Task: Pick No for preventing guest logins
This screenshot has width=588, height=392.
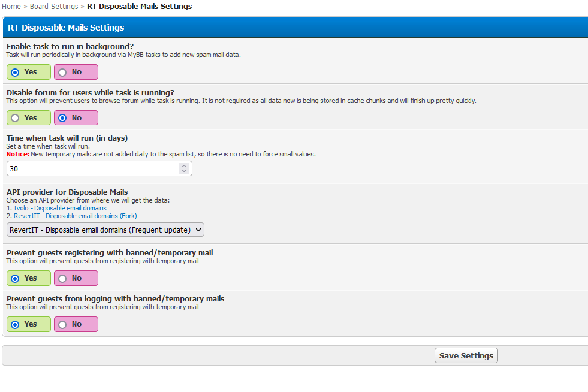Action: click(x=63, y=325)
